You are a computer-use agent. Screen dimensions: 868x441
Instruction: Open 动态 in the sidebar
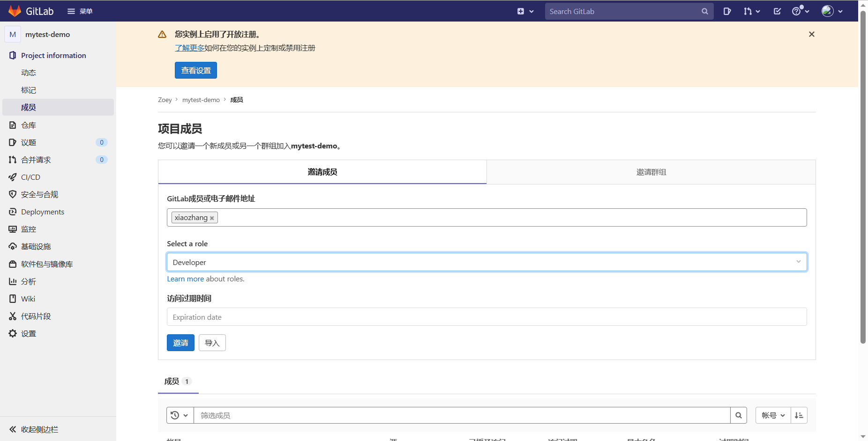coord(29,73)
